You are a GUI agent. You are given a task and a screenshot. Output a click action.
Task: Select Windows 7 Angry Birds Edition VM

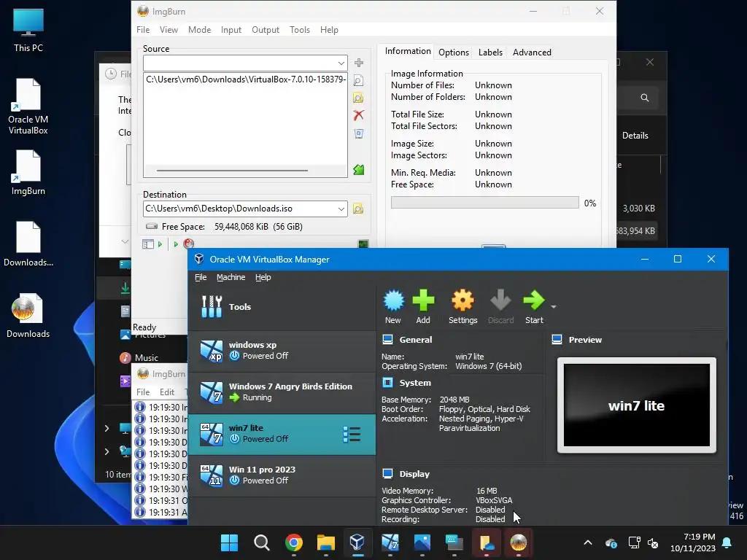click(282, 392)
